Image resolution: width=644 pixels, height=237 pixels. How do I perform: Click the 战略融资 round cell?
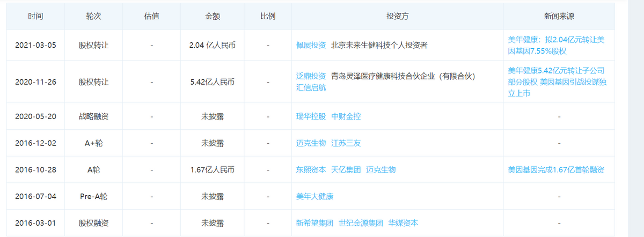pos(94,116)
